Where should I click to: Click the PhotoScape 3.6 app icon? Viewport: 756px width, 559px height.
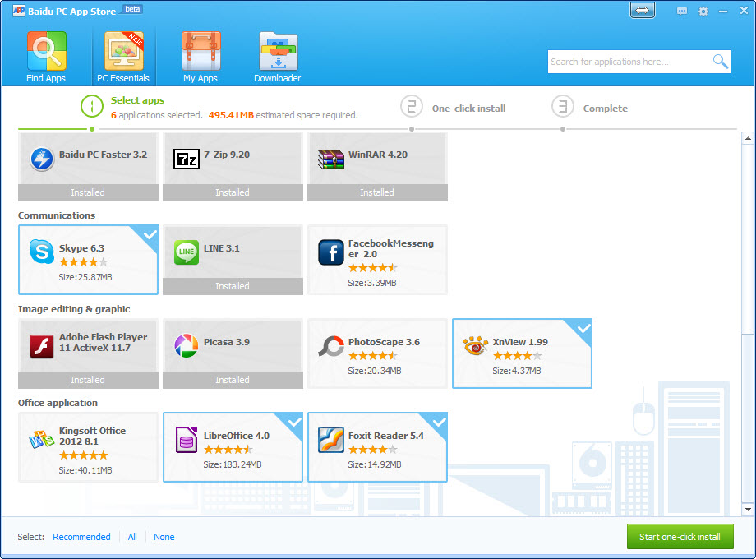coord(330,346)
